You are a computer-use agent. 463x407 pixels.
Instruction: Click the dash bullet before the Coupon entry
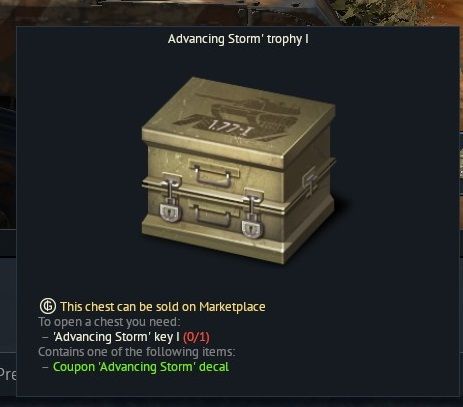pos(46,367)
